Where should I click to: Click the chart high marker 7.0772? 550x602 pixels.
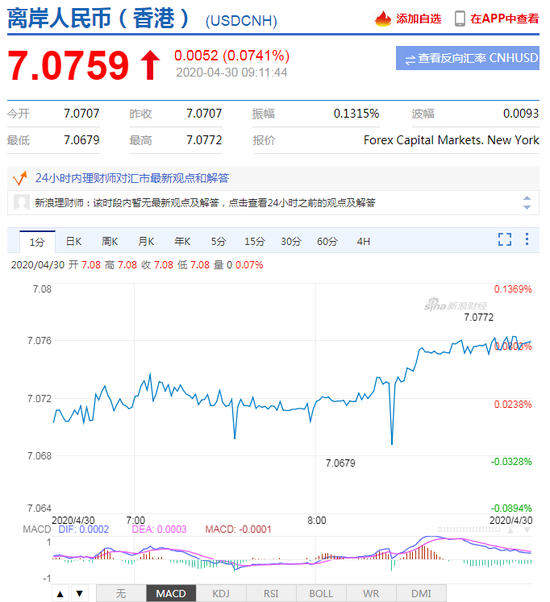[x=479, y=317]
